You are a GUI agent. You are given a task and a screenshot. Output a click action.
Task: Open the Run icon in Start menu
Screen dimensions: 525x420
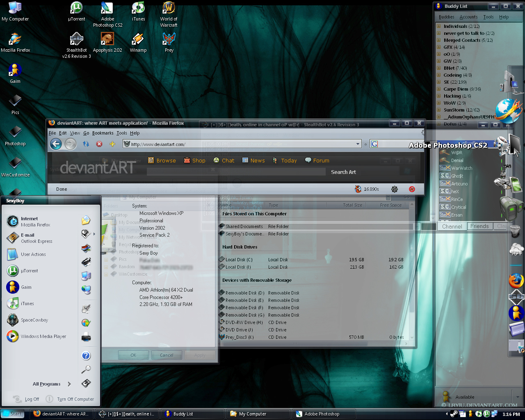click(x=86, y=383)
